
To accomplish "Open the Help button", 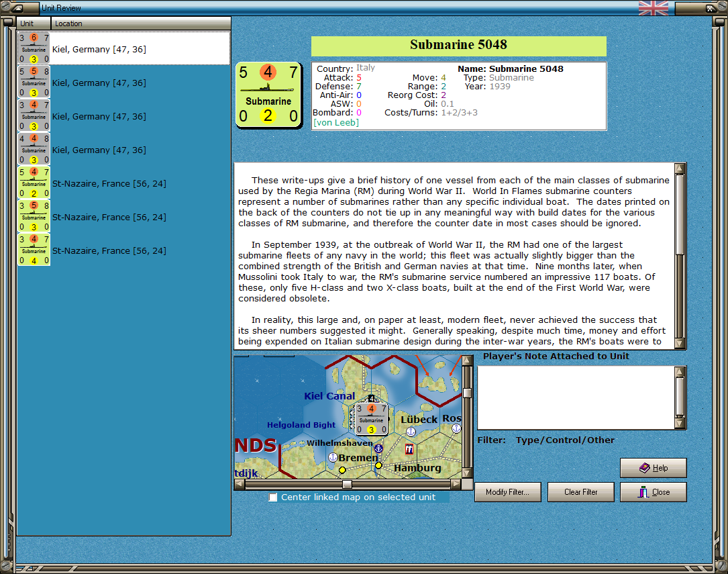I will [x=654, y=468].
